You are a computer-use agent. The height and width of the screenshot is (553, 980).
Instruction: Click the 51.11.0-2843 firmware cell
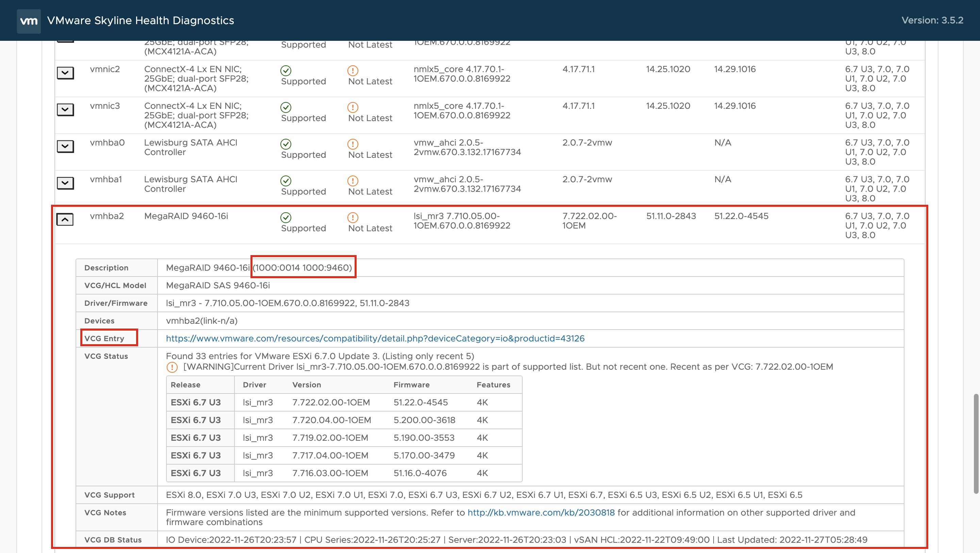click(x=671, y=216)
